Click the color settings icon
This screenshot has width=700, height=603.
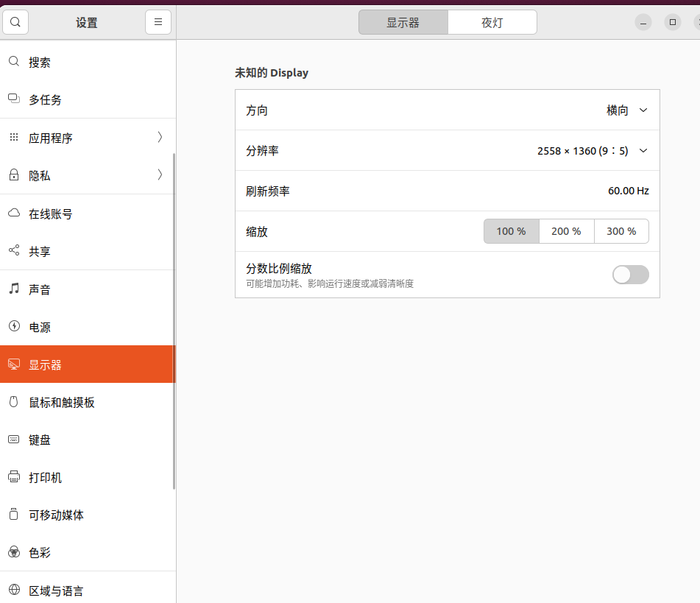point(13,552)
